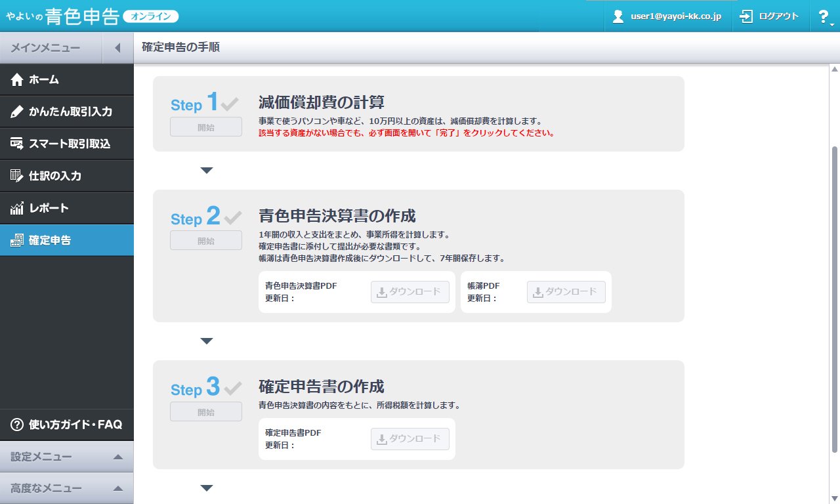The image size is (840, 504).
Task: Click the やよいの青色申告 オンライン logo
Action: [x=91, y=16]
